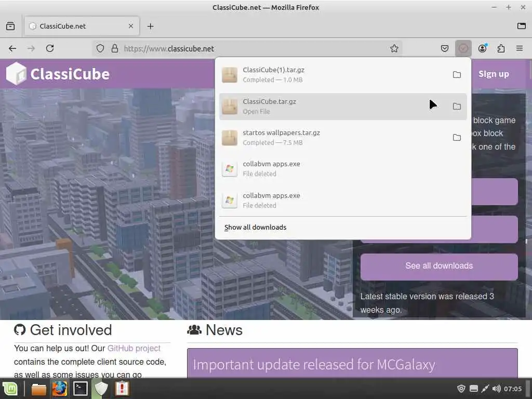
Task: Close the Firefox downloads panel button
Action: (463, 48)
